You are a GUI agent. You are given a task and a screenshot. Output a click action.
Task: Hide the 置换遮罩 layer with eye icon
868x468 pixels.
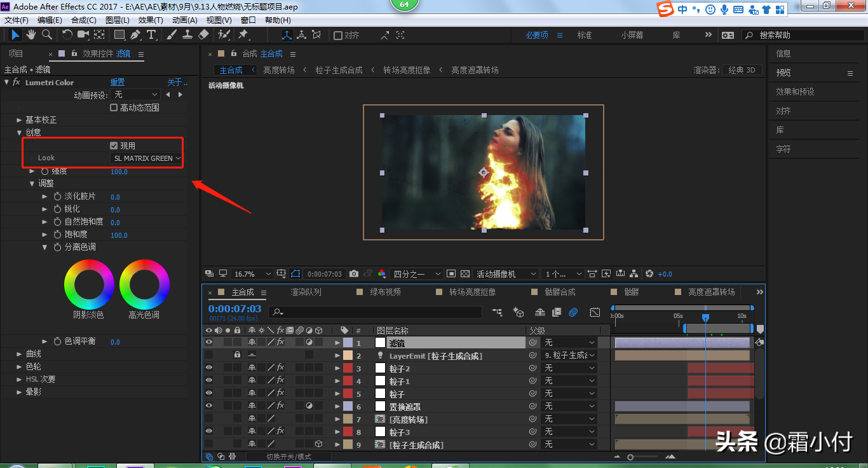[208, 406]
